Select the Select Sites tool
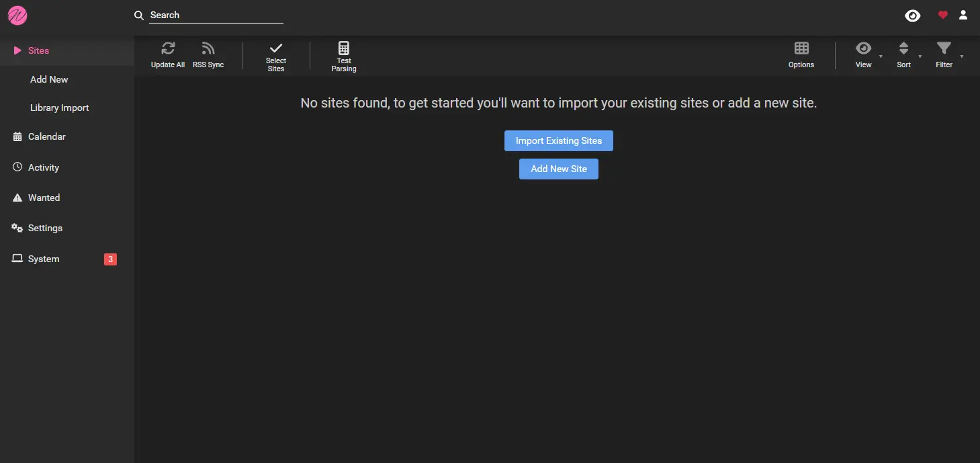Image resolution: width=980 pixels, height=463 pixels. [275, 54]
